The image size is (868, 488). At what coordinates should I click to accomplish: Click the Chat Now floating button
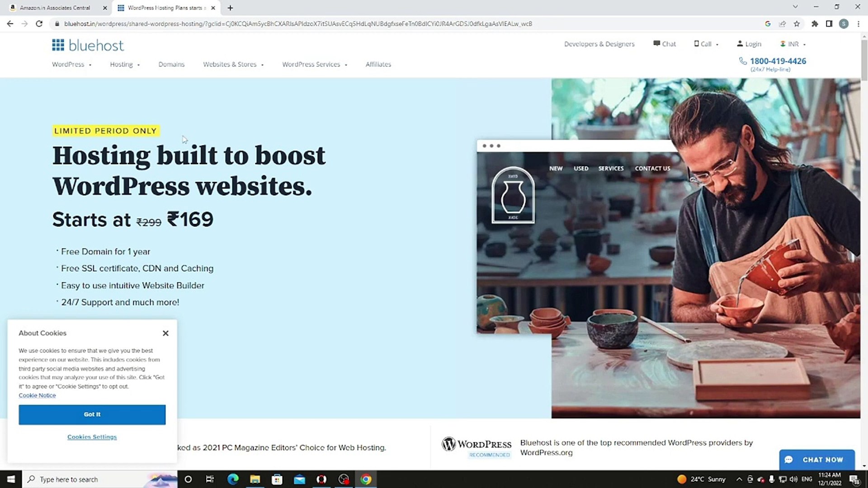point(817,460)
